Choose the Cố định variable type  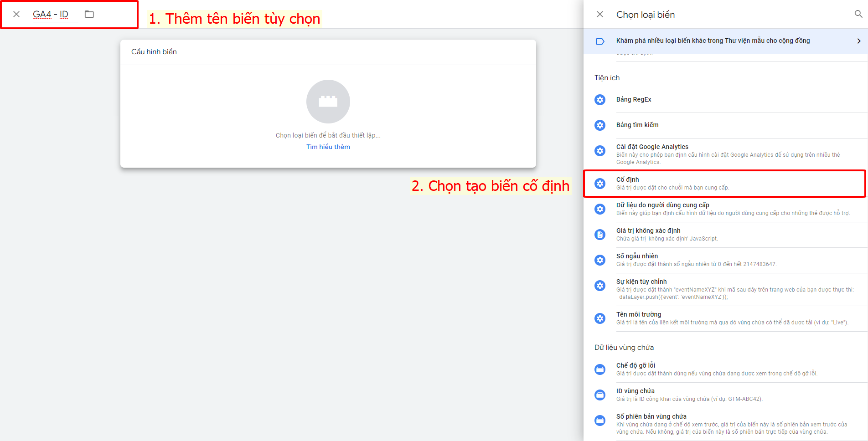(726, 184)
